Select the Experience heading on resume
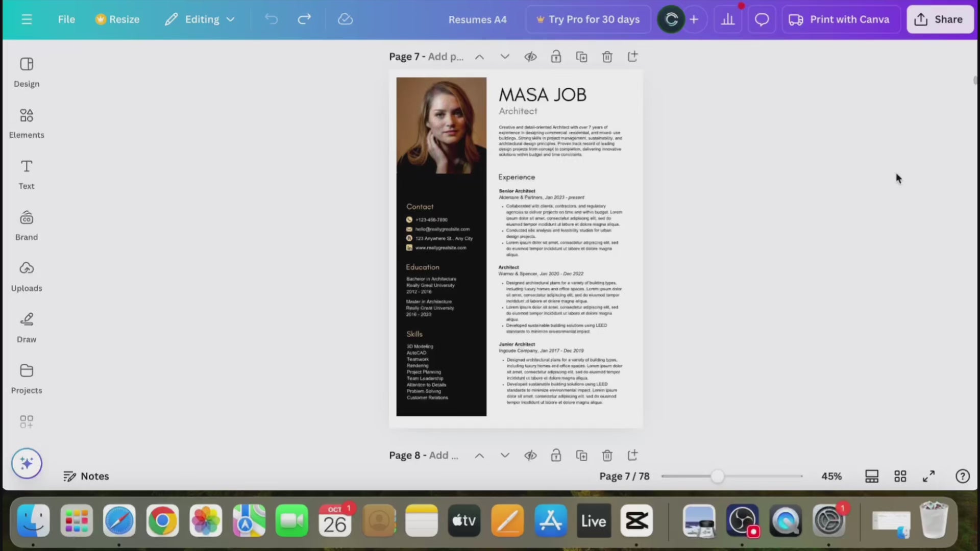This screenshot has height=551, width=980. point(517,177)
